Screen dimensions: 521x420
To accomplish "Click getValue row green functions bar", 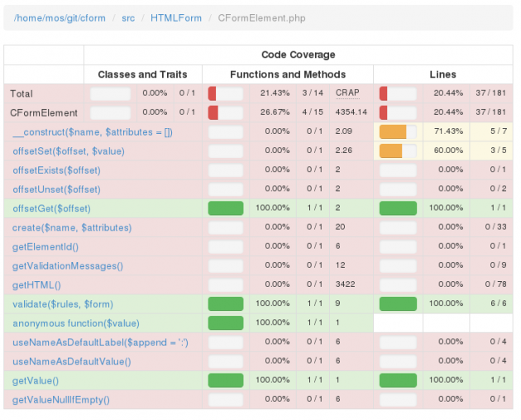I will [x=226, y=380].
